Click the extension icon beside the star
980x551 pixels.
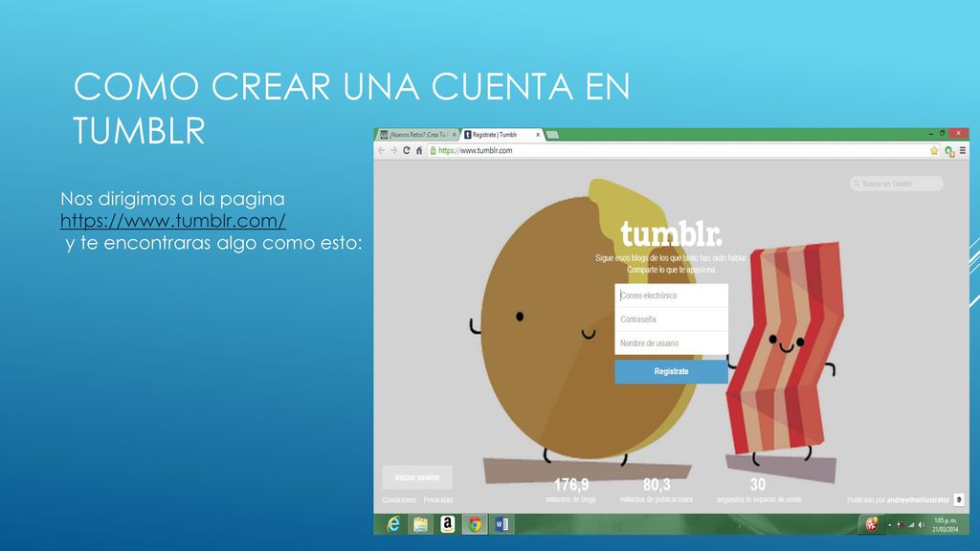(x=949, y=150)
